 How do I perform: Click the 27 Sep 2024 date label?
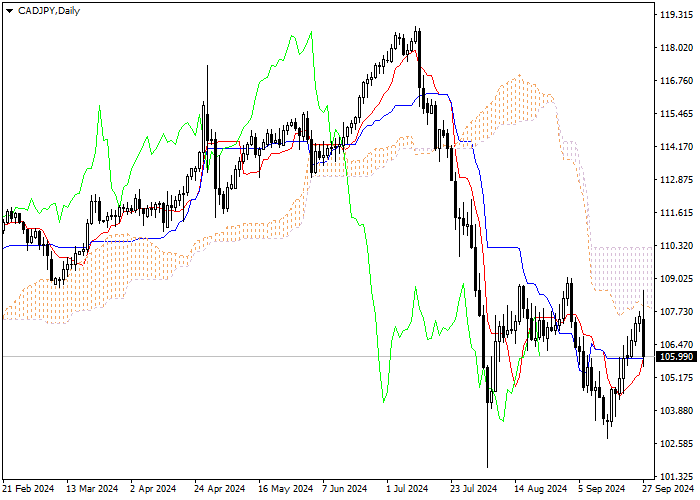click(669, 489)
